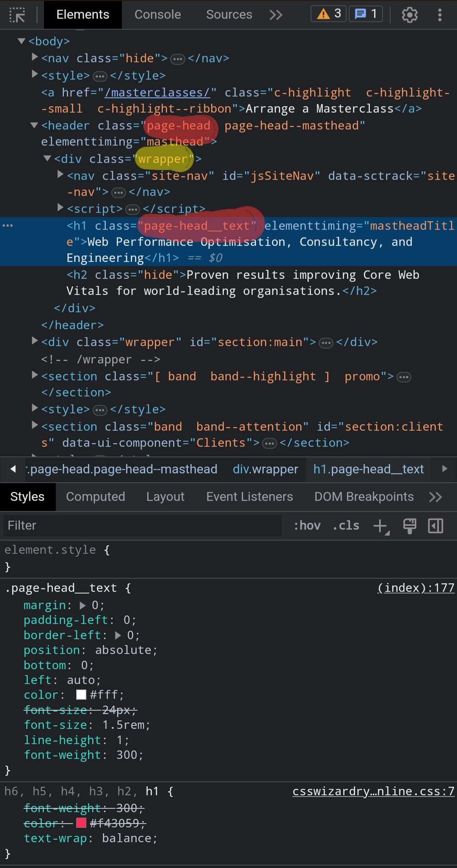This screenshot has width=457, height=868.
Task: Expand collapsed content in nav class hide
Action: click(x=178, y=59)
